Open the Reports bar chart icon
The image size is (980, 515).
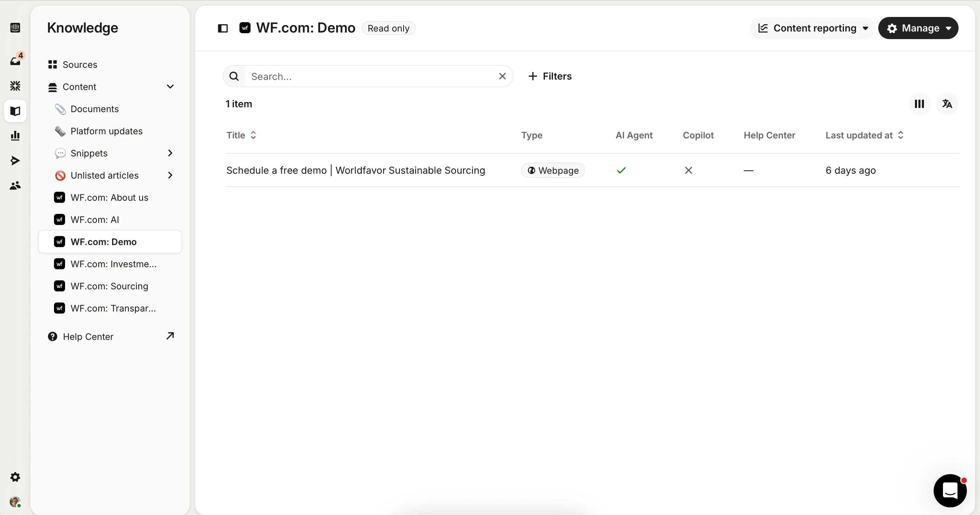(x=15, y=136)
